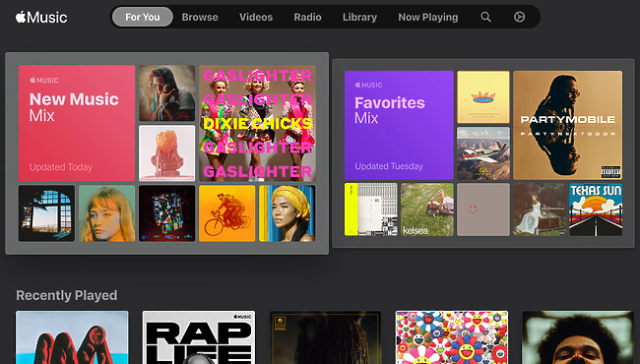Select the yellow stripe monochrome album
The width and height of the screenshot is (640, 364).
pyautogui.click(x=370, y=210)
